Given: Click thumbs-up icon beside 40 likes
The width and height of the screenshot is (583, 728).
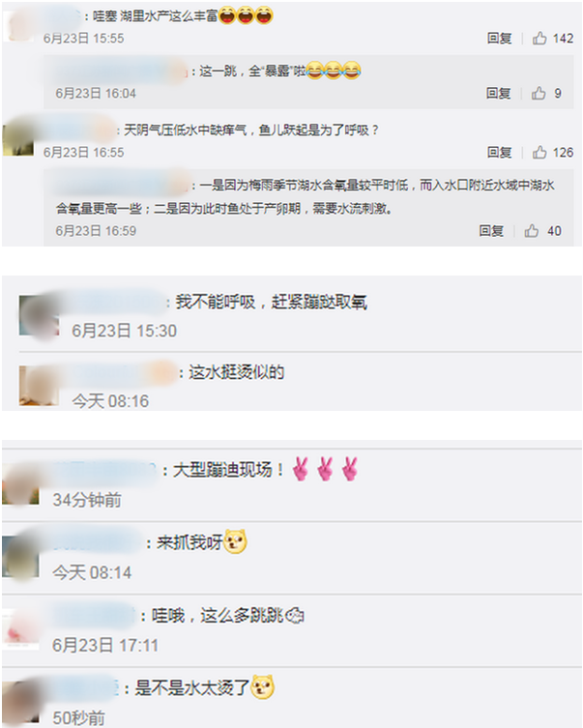Looking at the screenshot, I should (x=532, y=230).
